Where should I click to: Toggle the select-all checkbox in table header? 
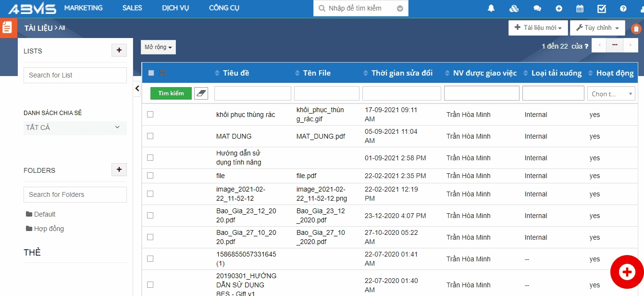click(x=151, y=73)
